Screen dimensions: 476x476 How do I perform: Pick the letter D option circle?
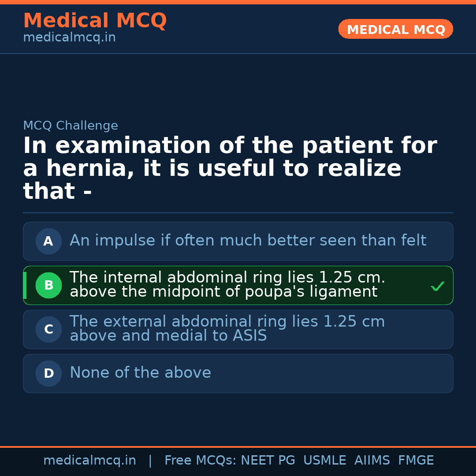(48, 373)
